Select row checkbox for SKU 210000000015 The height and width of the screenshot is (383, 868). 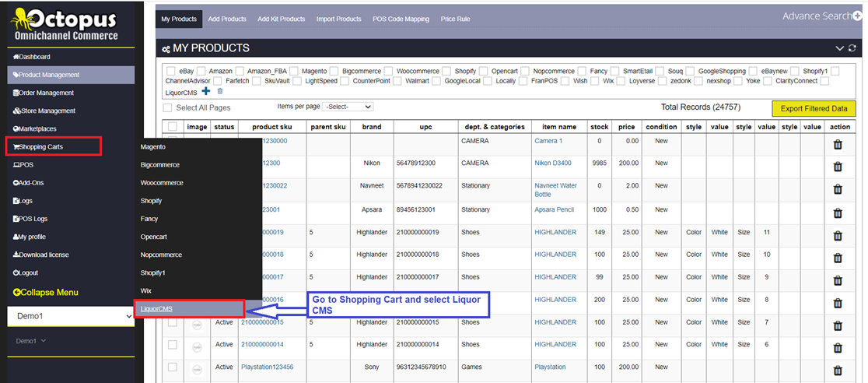[x=173, y=322]
